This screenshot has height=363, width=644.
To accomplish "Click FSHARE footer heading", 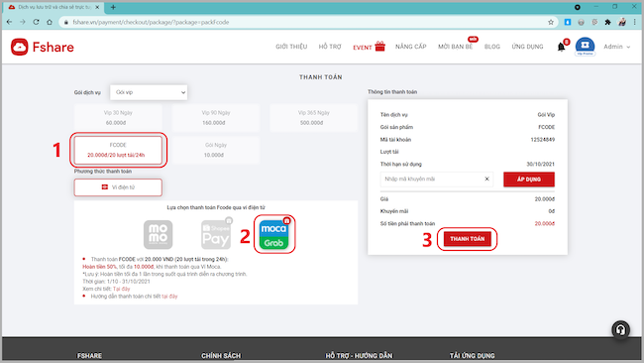I will 89,356.
